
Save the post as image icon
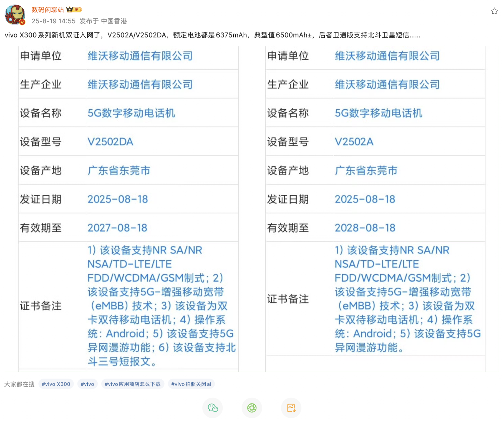(291, 408)
